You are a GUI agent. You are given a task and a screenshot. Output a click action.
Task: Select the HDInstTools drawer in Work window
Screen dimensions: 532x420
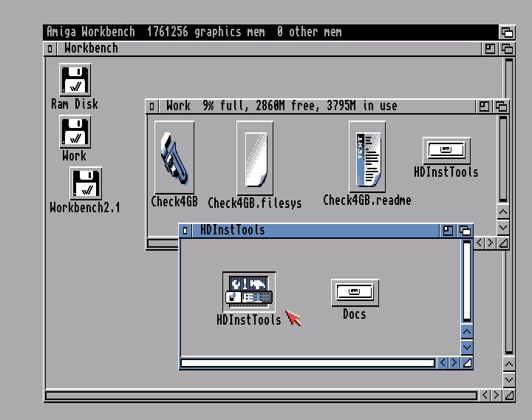[446, 151]
